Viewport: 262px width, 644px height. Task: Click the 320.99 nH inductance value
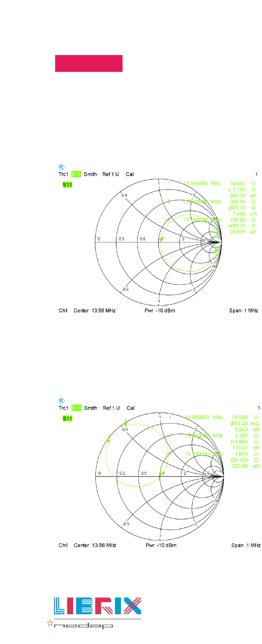(x=246, y=466)
